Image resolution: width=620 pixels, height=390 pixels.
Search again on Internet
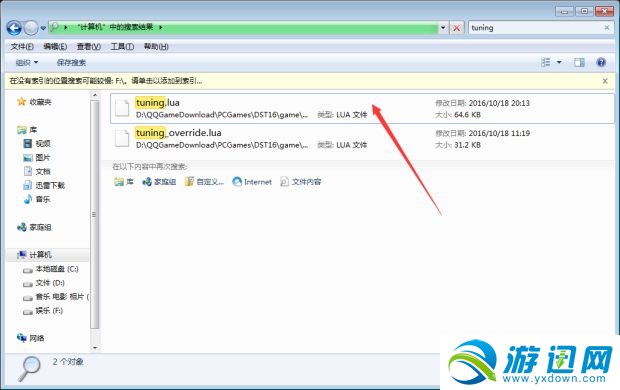click(x=252, y=182)
